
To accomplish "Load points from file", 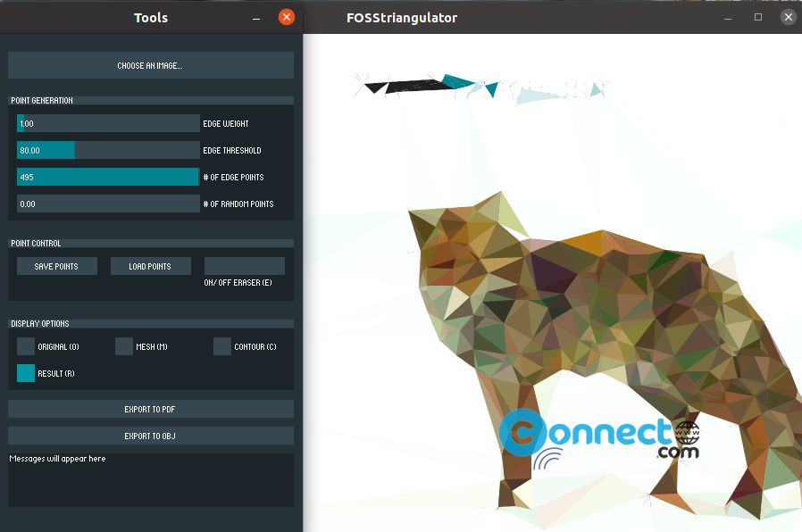I will (150, 266).
